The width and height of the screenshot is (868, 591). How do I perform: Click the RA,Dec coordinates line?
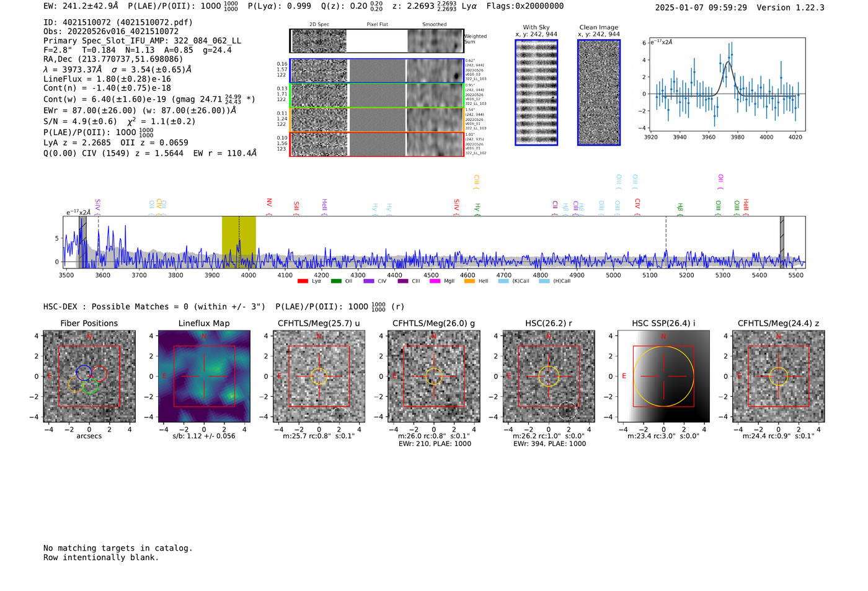113,60
